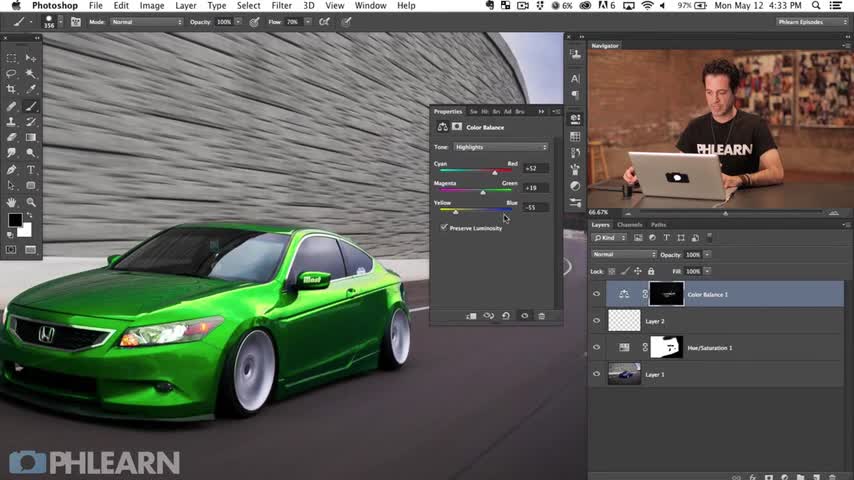Open the Select menu
Screen dimensions: 854x480
tap(248, 5)
